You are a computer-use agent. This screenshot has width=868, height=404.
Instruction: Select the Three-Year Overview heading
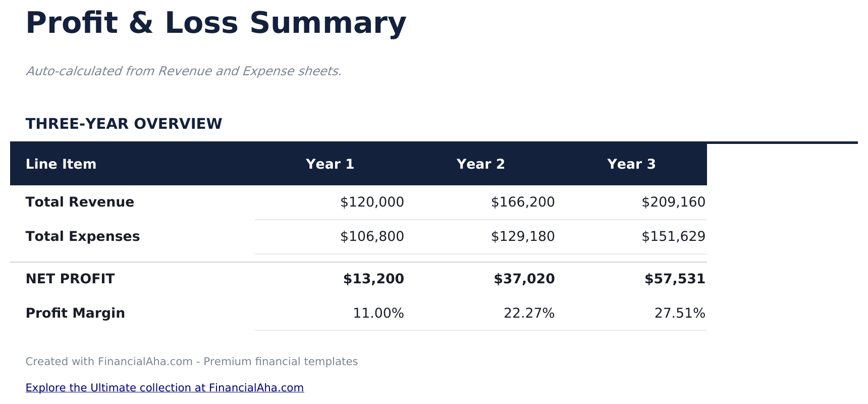tap(124, 124)
